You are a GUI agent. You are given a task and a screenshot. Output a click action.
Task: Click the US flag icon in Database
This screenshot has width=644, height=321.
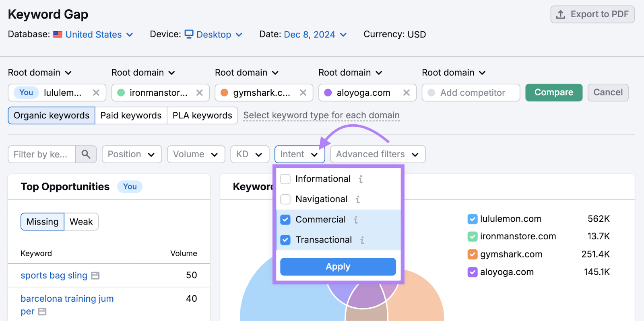[x=58, y=35]
